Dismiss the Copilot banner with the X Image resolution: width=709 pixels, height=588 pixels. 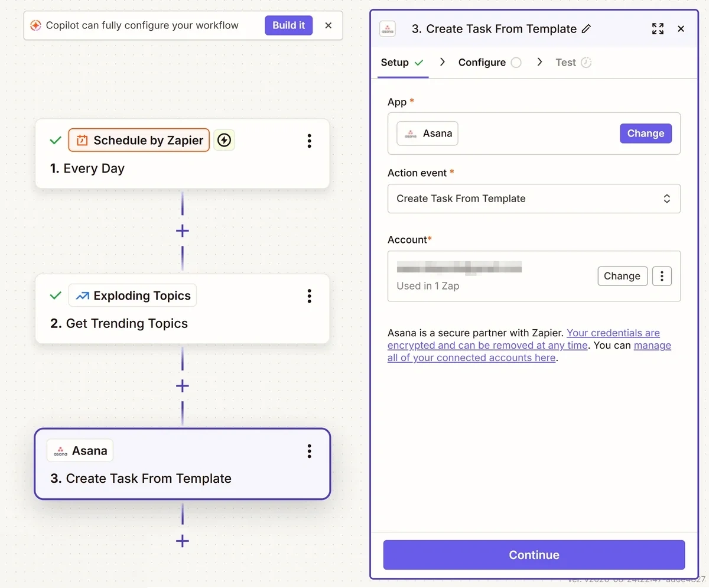pyautogui.click(x=329, y=25)
